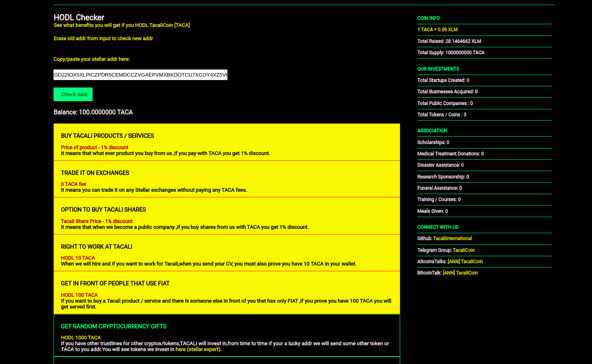This screenshot has width=592, height=364.
Task: Click Meals Given: 0 entry
Action: click(x=433, y=211)
